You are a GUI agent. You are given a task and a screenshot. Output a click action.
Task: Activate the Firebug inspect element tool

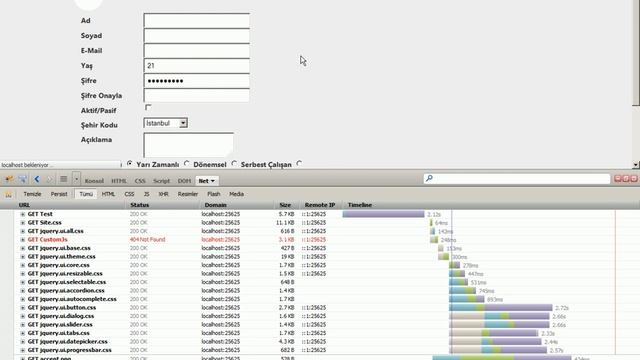(x=23, y=179)
